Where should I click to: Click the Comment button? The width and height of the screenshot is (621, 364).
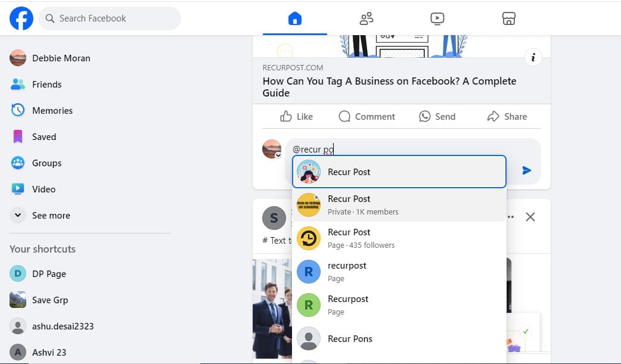tap(367, 116)
